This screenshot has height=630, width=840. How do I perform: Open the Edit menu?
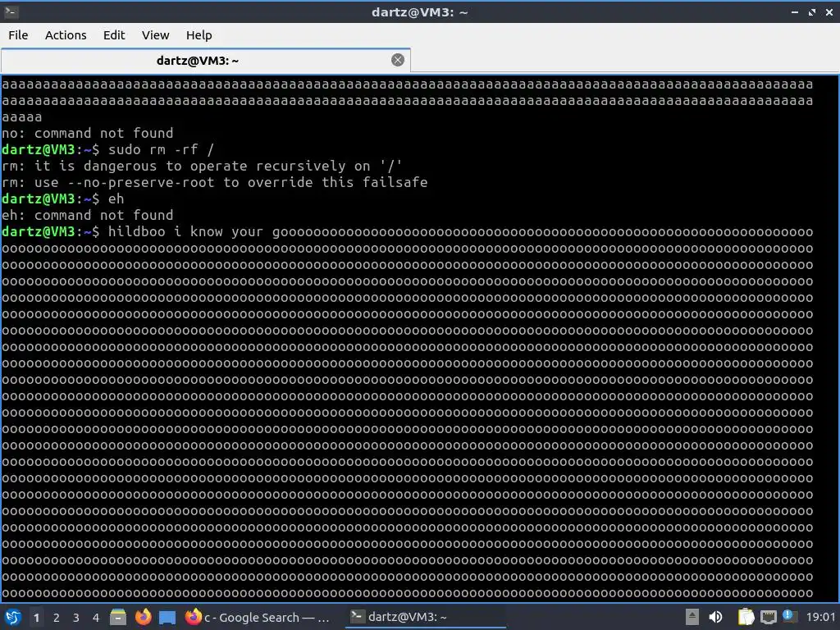tap(113, 35)
